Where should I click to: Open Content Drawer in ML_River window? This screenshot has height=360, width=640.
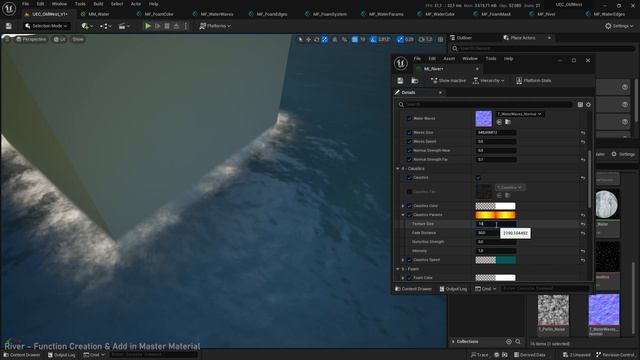413,289
